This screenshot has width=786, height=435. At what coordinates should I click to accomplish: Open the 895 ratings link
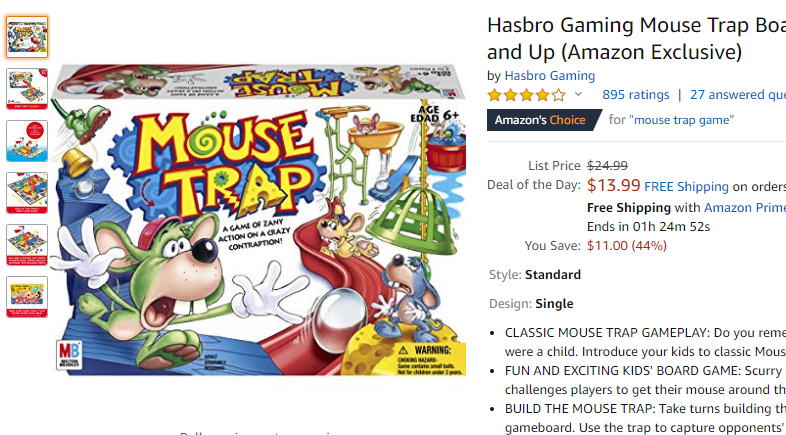[636, 95]
